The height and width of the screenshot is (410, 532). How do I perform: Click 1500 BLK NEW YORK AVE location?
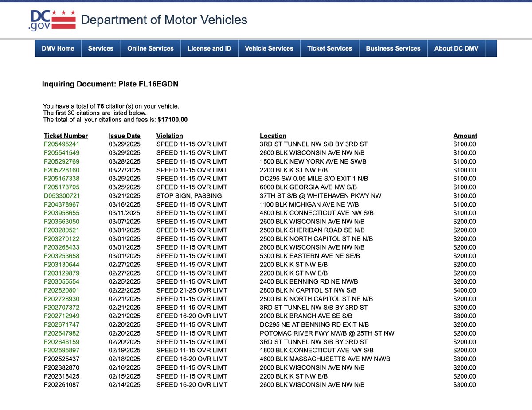click(313, 161)
